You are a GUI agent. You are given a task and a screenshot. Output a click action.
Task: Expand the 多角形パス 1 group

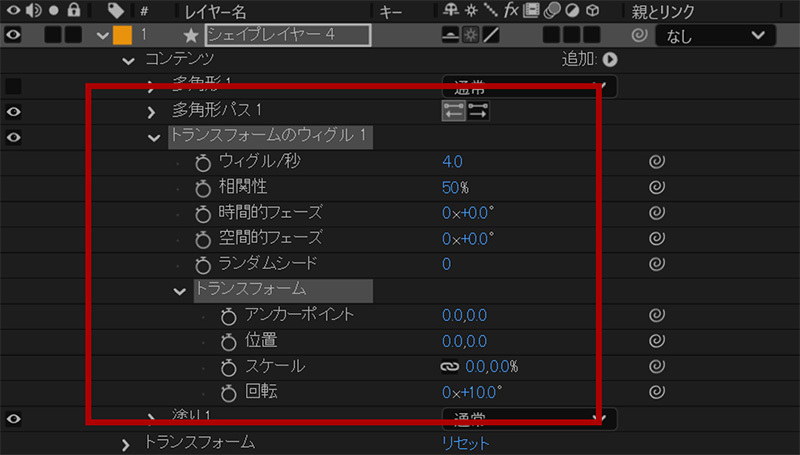151,112
